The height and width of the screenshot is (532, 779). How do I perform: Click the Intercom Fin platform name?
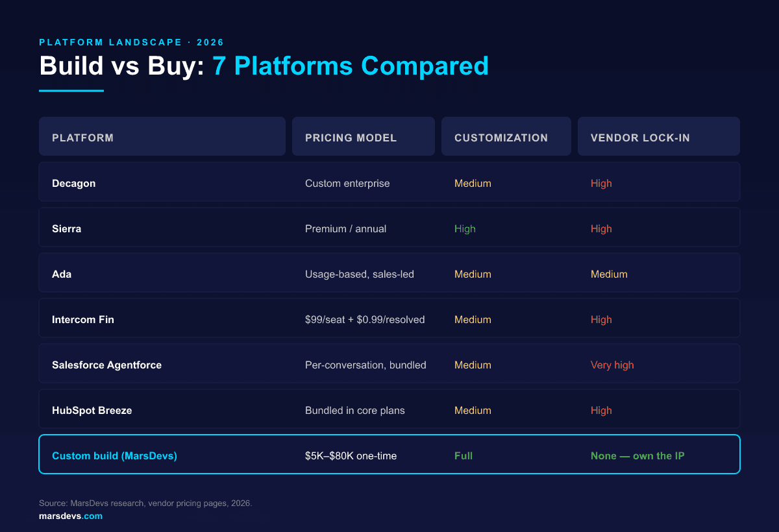click(83, 320)
